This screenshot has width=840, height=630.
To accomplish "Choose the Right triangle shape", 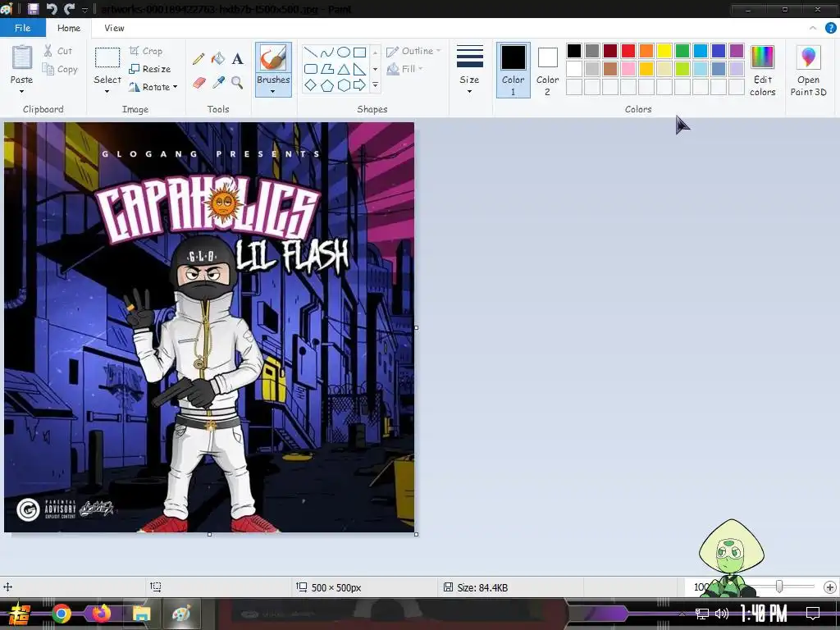I will (x=360, y=69).
